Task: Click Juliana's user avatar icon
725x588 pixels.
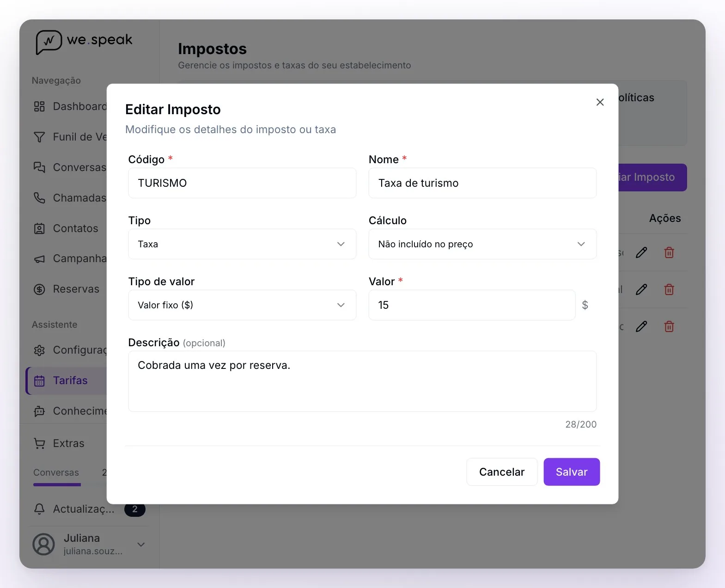Action: (x=43, y=545)
